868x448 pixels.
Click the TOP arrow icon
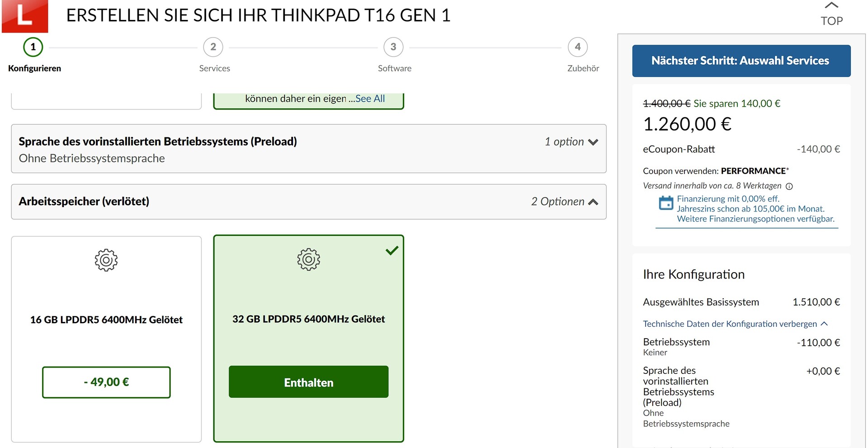click(831, 5)
